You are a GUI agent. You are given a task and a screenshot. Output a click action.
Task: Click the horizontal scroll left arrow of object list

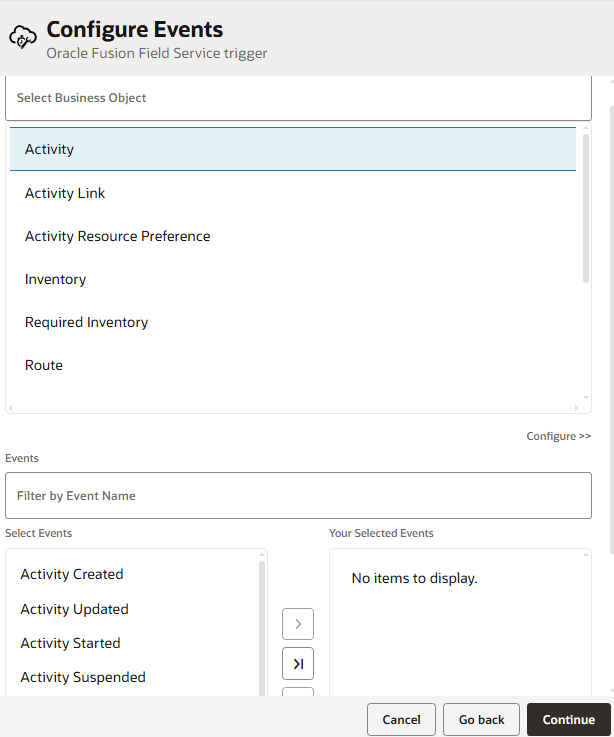pos(11,408)
